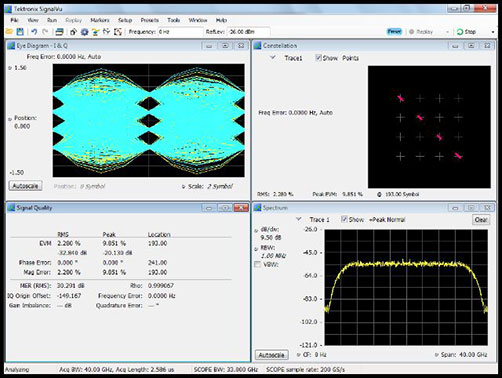The width and height of the screenshot is (502, 378).
Task: Click Autoscale button in Spectrum panel
Action: (x=271, y=355)
